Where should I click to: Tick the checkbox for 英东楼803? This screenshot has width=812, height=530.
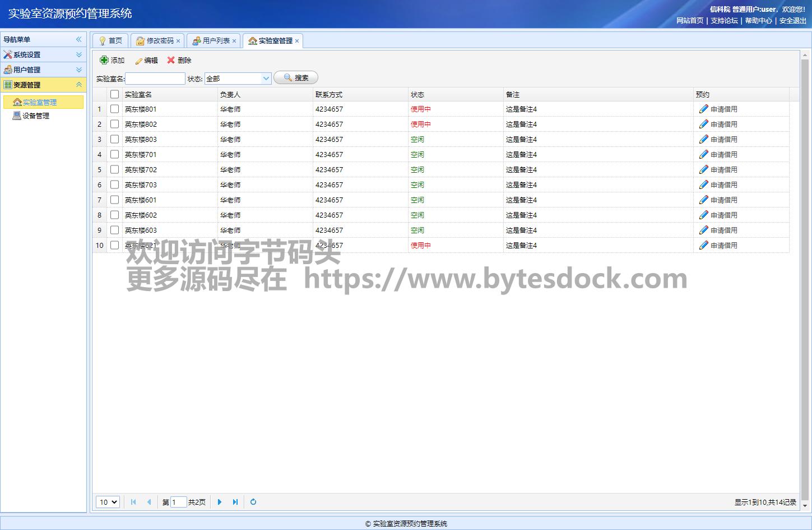tap(115, 139)
